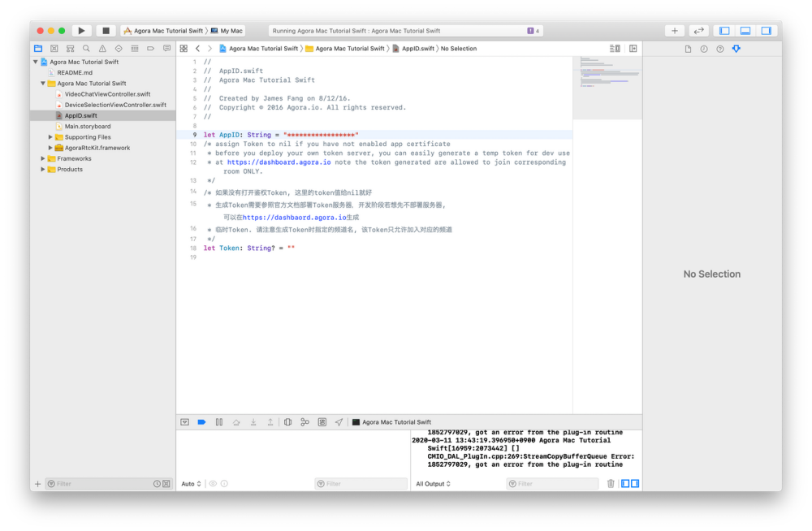Open the Issue navigator warning icon
The height and width of the screenshot is (531, 812).
[102, 48]
